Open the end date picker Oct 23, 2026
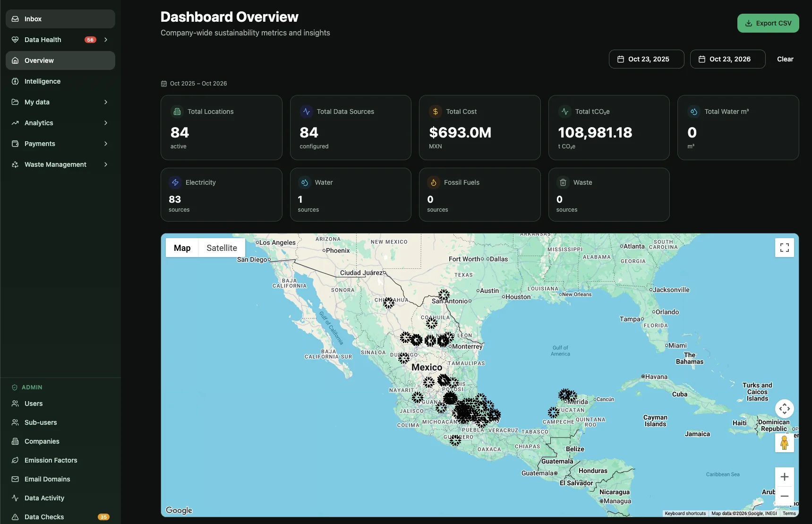 click(x=727, y=59)
